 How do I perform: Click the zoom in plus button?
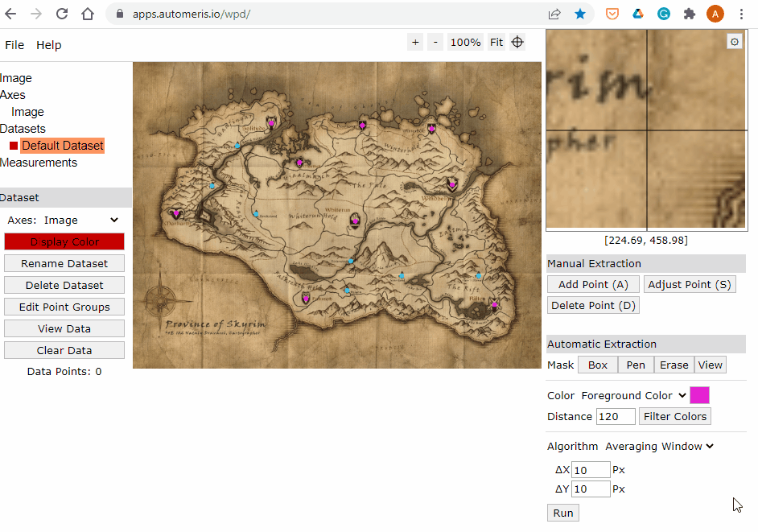coord(415,42)
